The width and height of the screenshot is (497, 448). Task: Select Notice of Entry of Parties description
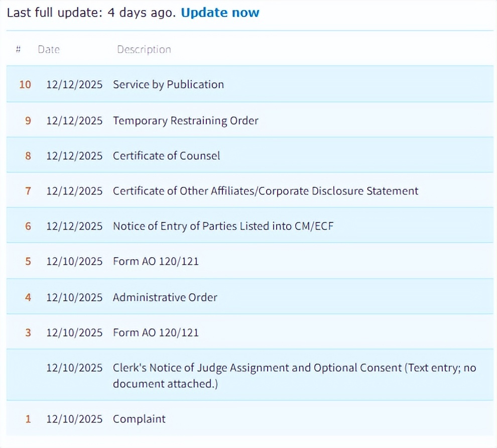(223, 226)
